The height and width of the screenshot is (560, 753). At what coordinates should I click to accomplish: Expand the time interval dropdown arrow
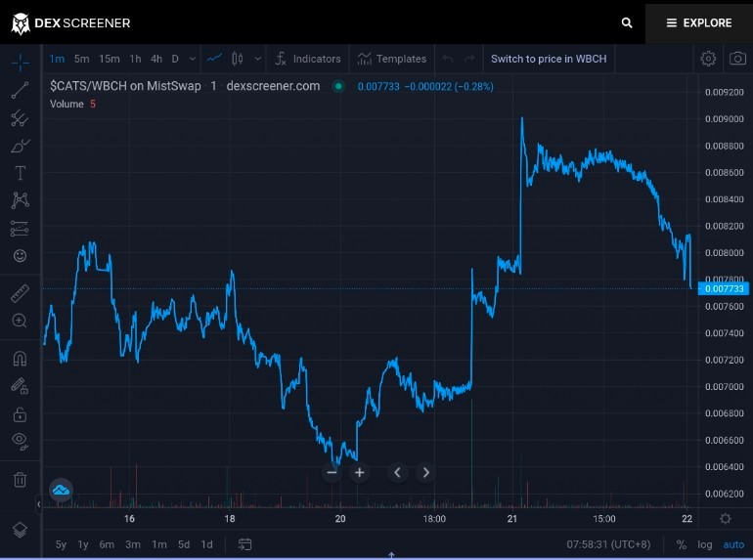pyautogui.click(x=192, y=59)
